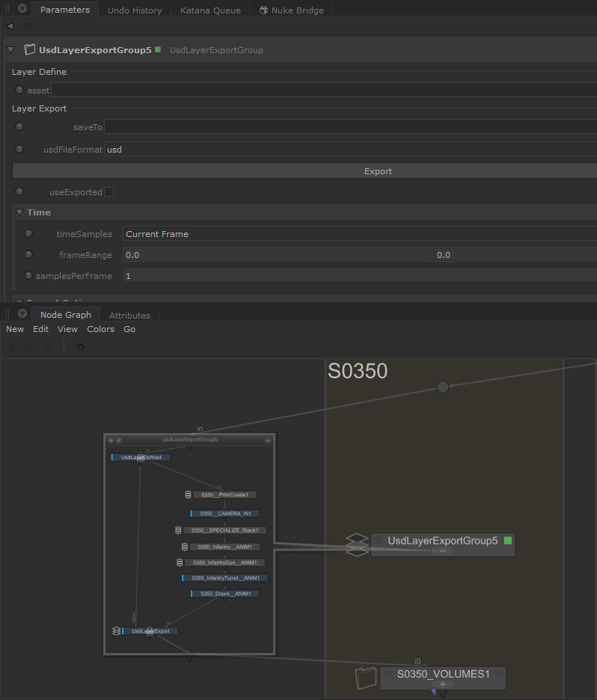Click the help icon beside timeSamples

(28, 234)
